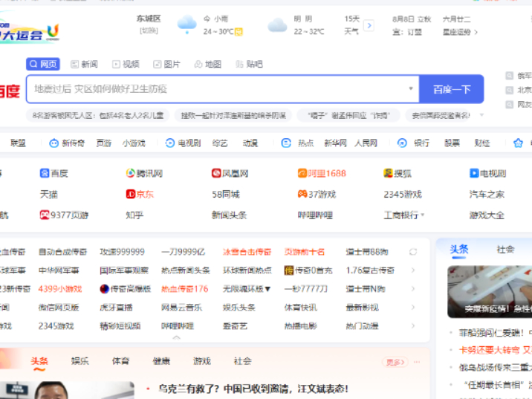Open the 汽车之家 link
Screen dimensions: 532x399
(x=487, y=194)
